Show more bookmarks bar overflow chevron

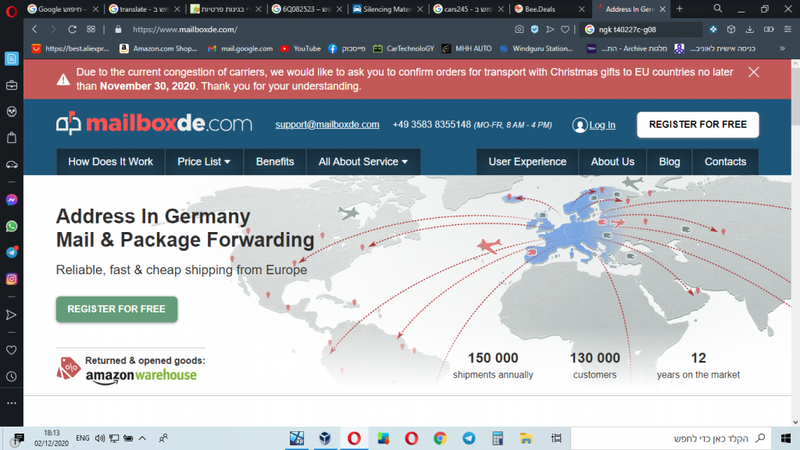(782, 48)
